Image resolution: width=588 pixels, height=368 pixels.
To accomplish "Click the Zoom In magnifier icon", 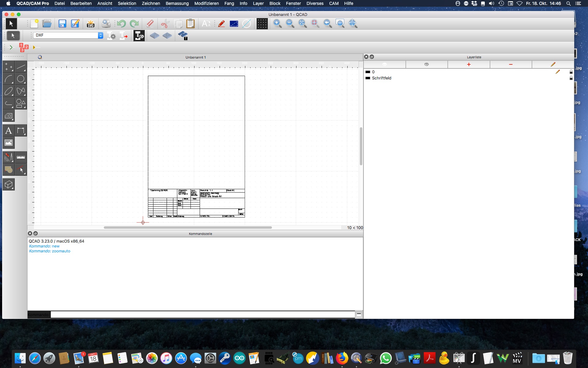I will click(277, 24).
